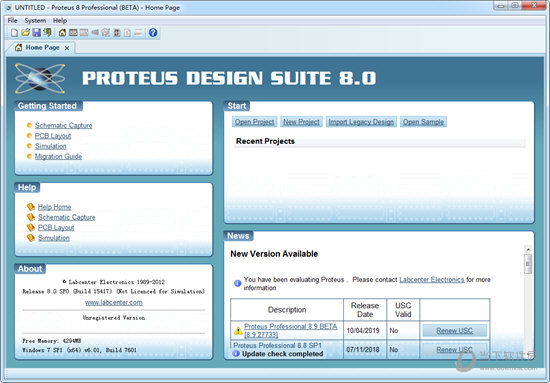Open the File menu
Viewport: 550px width, 383px height.
(x=12, y=20)
